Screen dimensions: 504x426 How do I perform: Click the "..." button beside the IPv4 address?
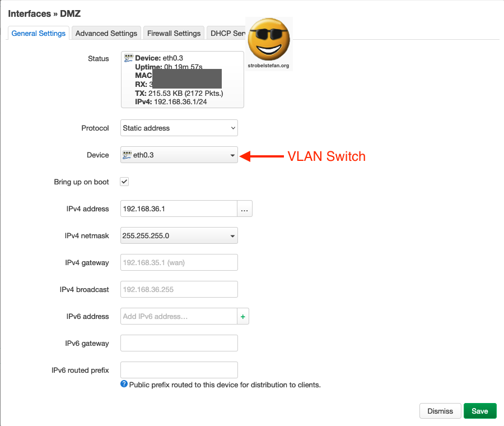245,208
